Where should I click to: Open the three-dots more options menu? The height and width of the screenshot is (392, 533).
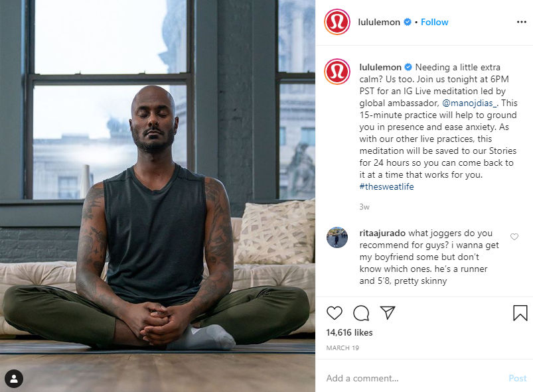point(522,22)
